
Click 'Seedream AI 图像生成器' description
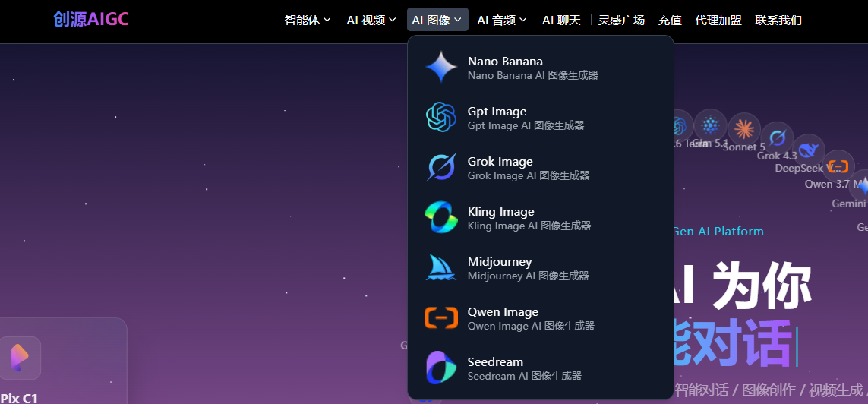tap(525, 377)
